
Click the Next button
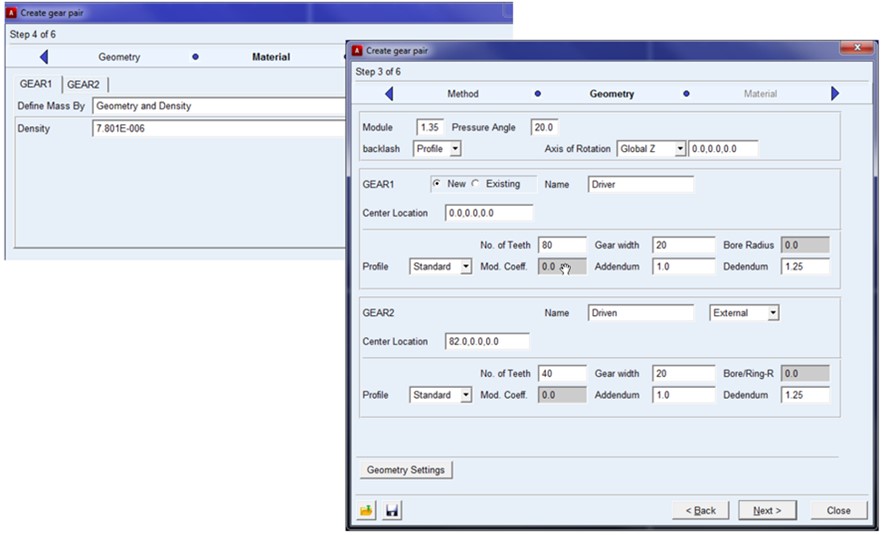767,510
